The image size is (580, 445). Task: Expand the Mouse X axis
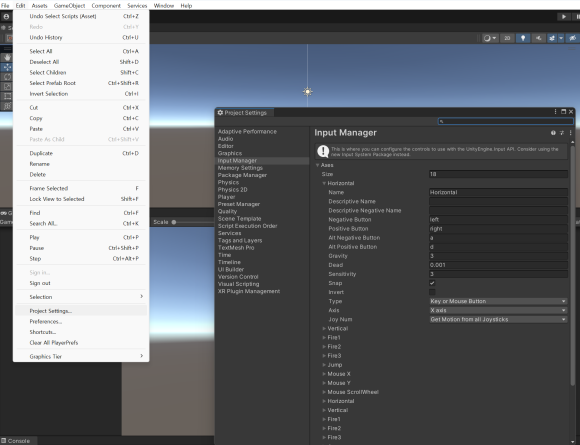pyautogui.click(x=324, y=374)
